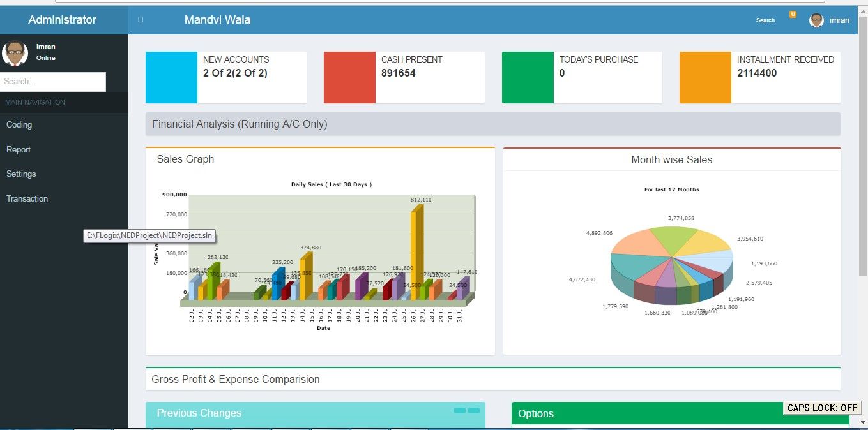868x430 pixels.
Task: Click the blue New Accounts tile icon
Action: pos(171,78)
